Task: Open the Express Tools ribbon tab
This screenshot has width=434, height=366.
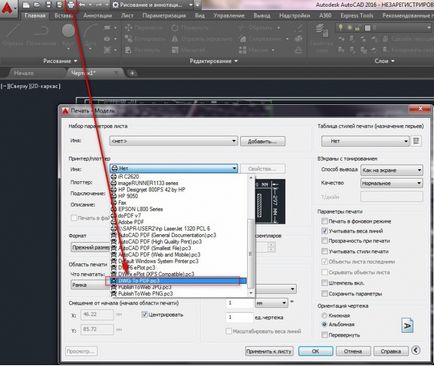Action: [357, 16]
